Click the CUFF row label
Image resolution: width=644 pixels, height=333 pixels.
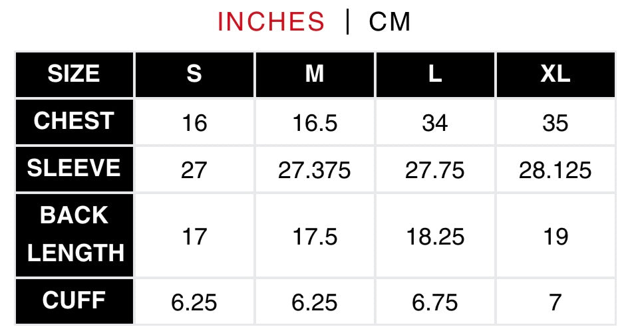[75, 301]
